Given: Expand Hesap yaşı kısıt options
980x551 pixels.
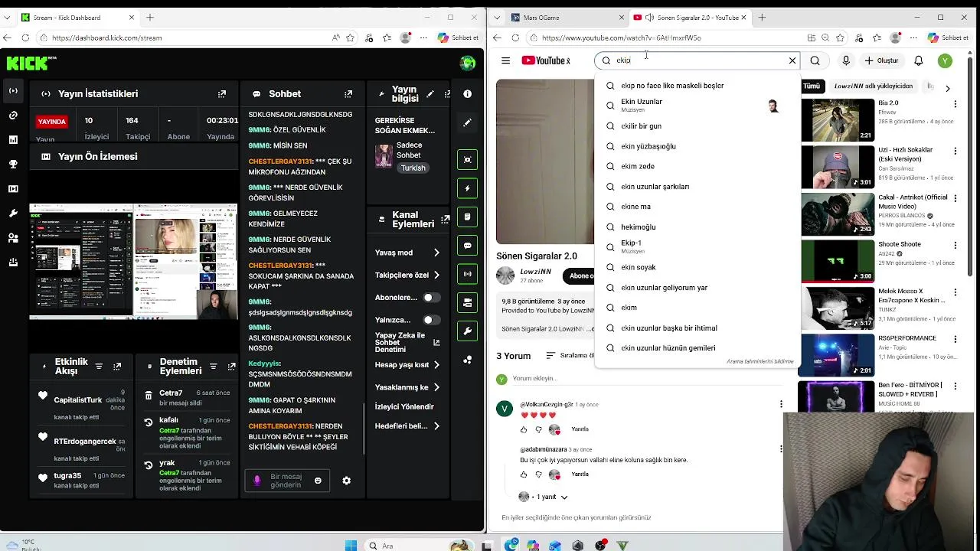Looking at the screenshot, I should click(x=436, y=365).
